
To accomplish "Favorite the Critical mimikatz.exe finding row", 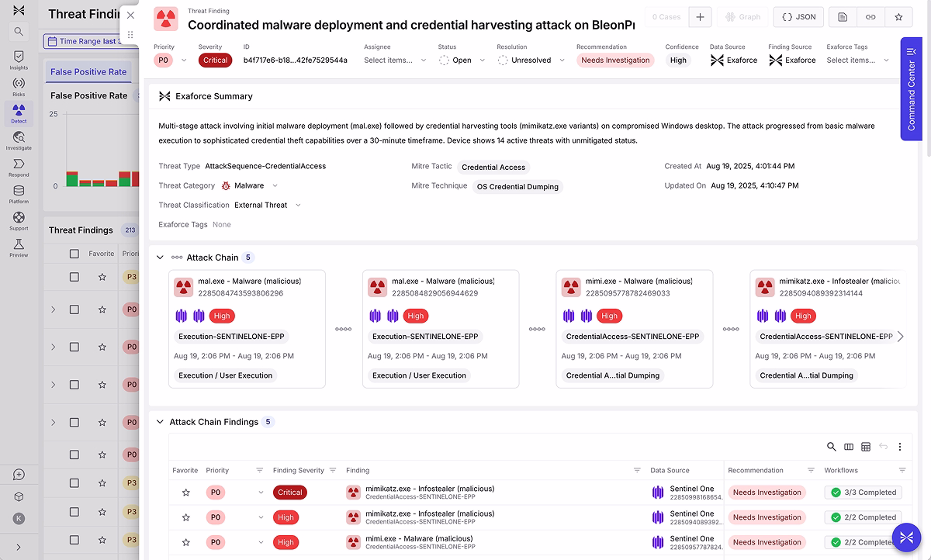I will click(x=185, y=493).
